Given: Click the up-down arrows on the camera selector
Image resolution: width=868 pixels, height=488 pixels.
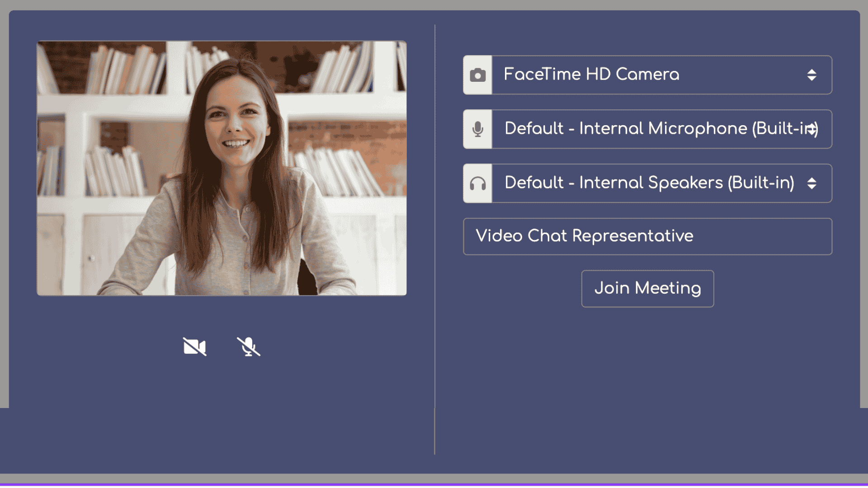Looking at the screenshot, I should [811, 75].
